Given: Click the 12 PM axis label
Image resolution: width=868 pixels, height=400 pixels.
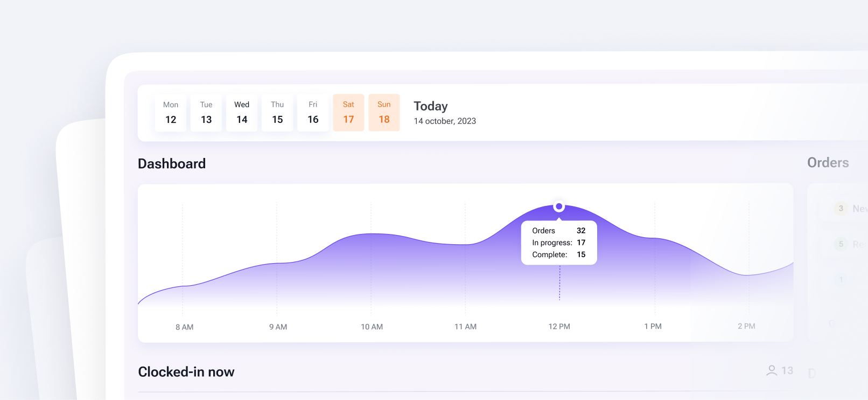Looking at the screenshot, I should click(559, 327).
